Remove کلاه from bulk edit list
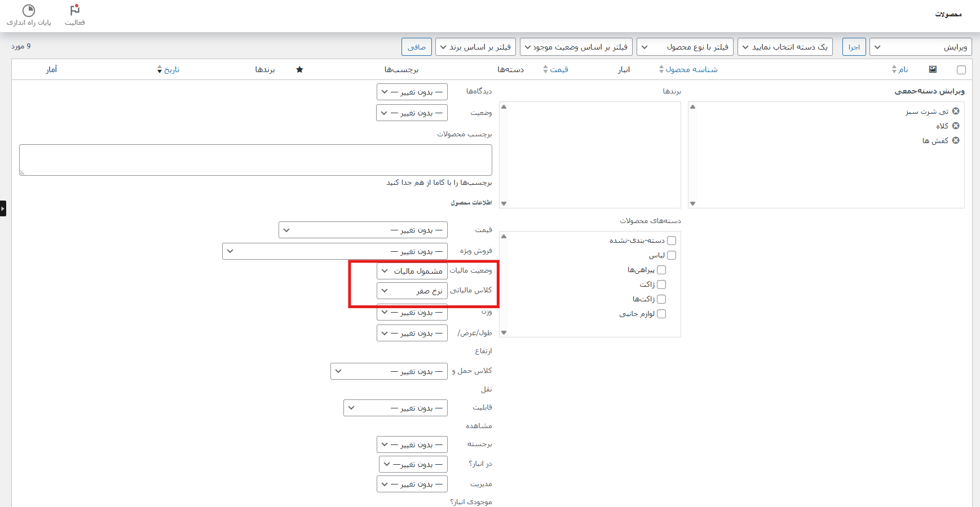Image resolution: width=980 pixels, height=507 pixels. pyautogui.click(x=956, y=126)
